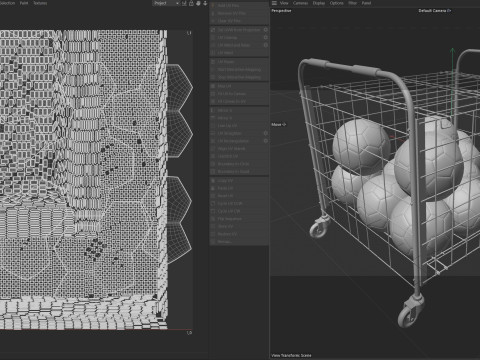
Task: Open the Options menu in the viewport
Action: [x=336, y=3]
